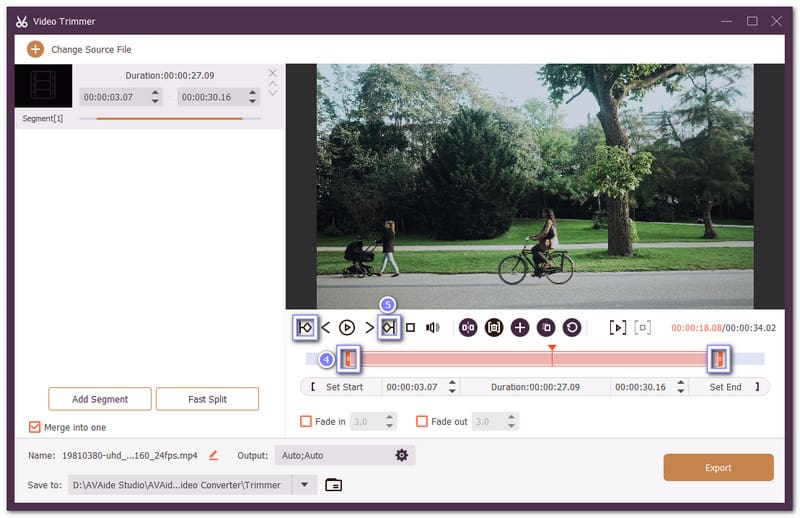The image size is (800, 518).
Task: Click the split segment icon
Action: click(468, 327)
